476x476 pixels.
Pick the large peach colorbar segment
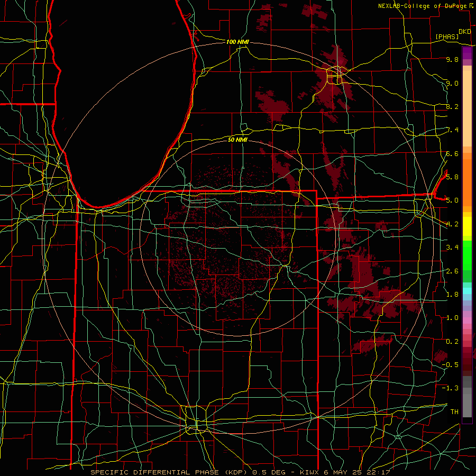[467, 108]
